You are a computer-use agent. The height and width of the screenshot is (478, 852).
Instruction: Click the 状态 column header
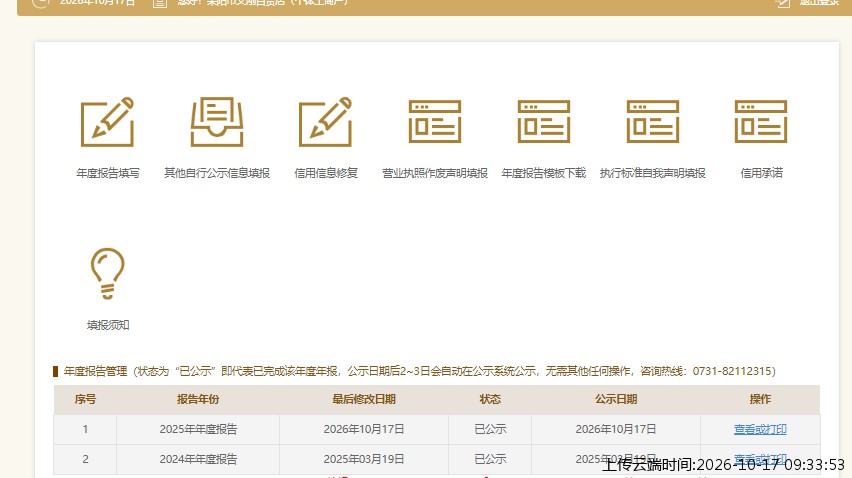pyautogui.click(x=490, y=399)
